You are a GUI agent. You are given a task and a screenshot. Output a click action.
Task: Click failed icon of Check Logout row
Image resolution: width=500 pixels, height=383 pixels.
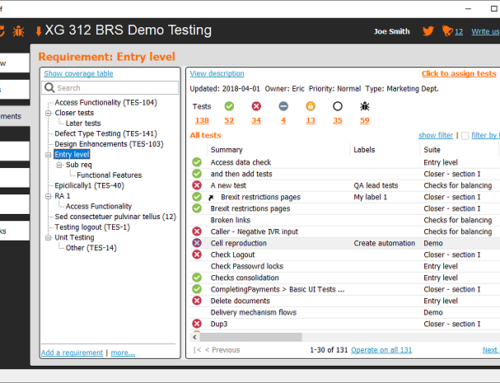pyautogui.click(x=197, y=254)
